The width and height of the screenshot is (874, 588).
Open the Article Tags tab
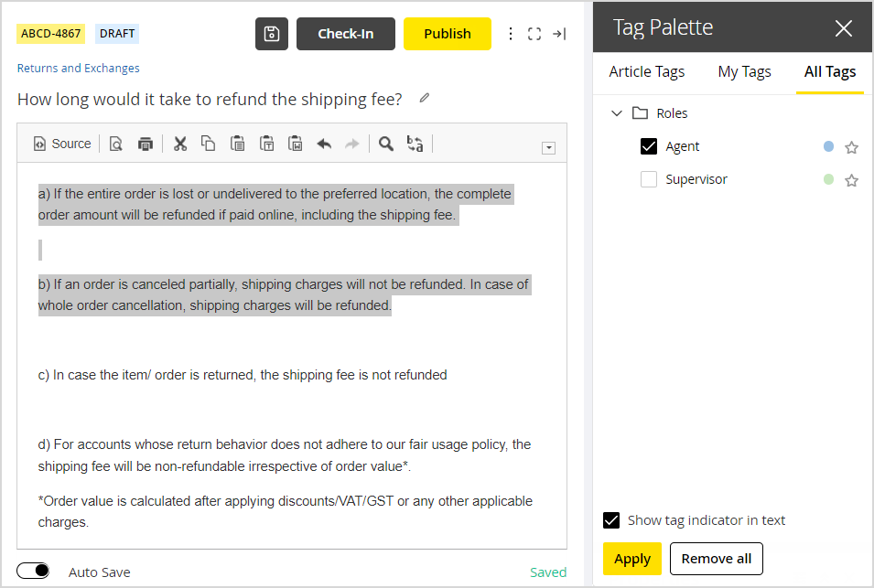click(x=647, y=71)
